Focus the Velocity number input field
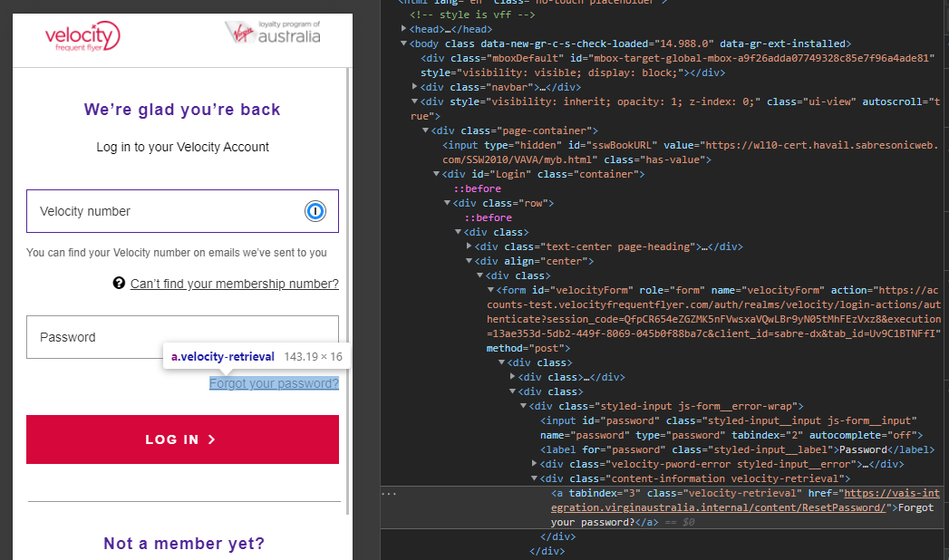Screen dimensions: 949x560 [x=182, y=211]
